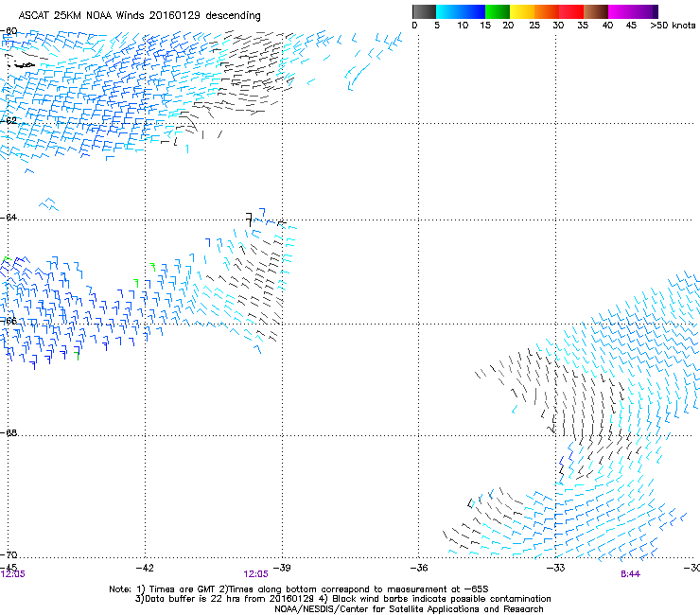The height and width of the screenshot is (615, 700).
Task: Click the '-64' latitude label
Action: [x=9, y=217]
